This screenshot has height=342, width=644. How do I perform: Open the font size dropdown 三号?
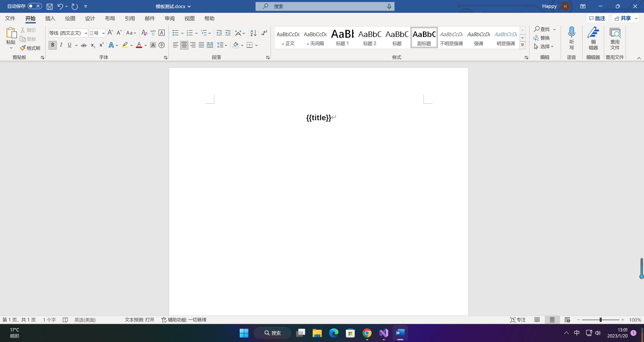click(x=103, y=33)
